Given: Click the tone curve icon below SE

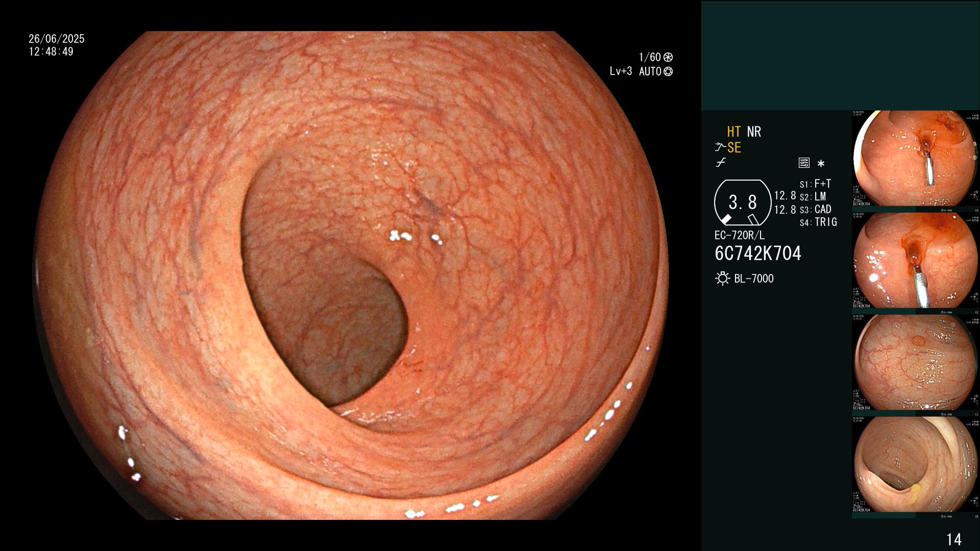Looking at the screenshot, I should click(x=721, y=163).
